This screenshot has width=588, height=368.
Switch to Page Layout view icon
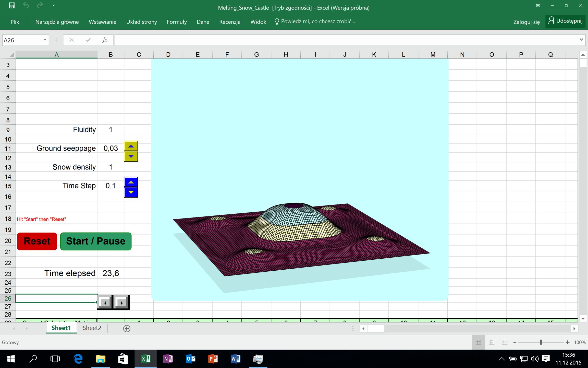point(492,342)
